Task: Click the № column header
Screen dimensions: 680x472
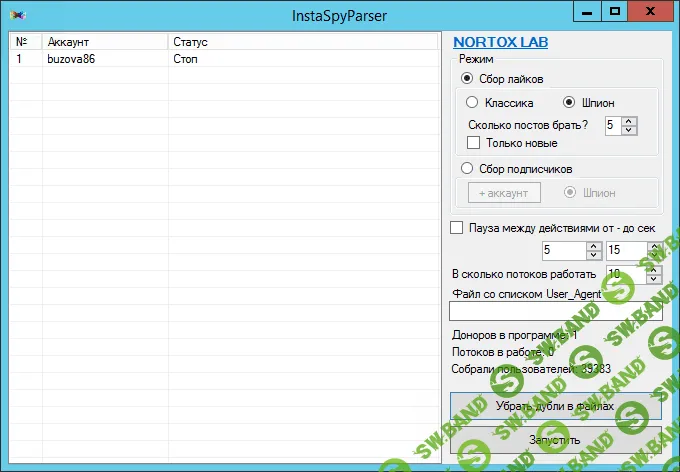Action: coord(26,42)
